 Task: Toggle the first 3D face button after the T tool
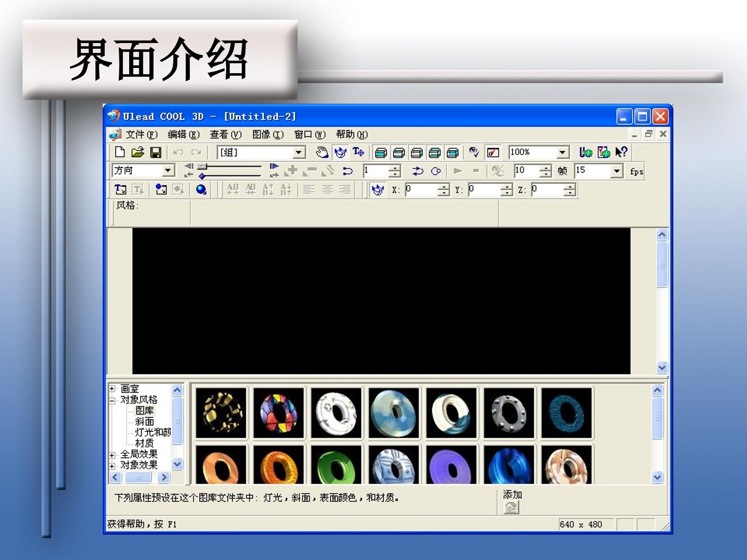pyautogui.click(x=381, y=152)
